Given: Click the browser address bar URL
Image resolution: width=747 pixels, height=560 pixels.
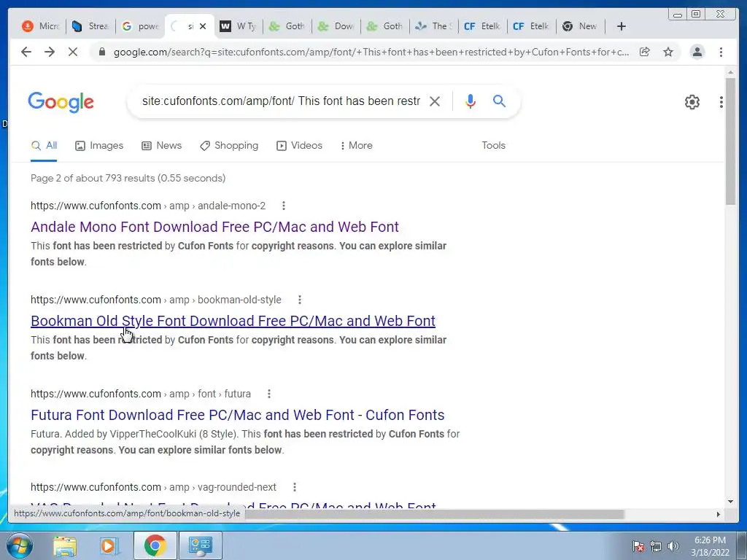Looking at the screenshot, I should 371,52.
